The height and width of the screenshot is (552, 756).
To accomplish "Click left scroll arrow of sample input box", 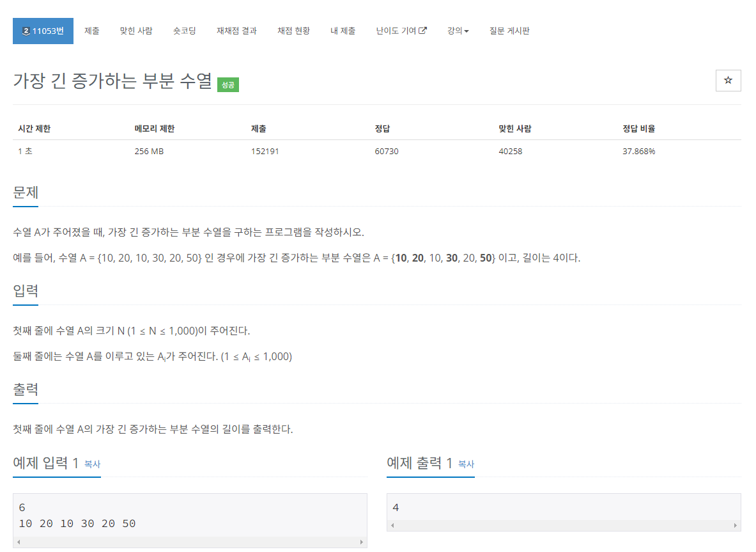I will pyautogui.click(x=19, y=542).
